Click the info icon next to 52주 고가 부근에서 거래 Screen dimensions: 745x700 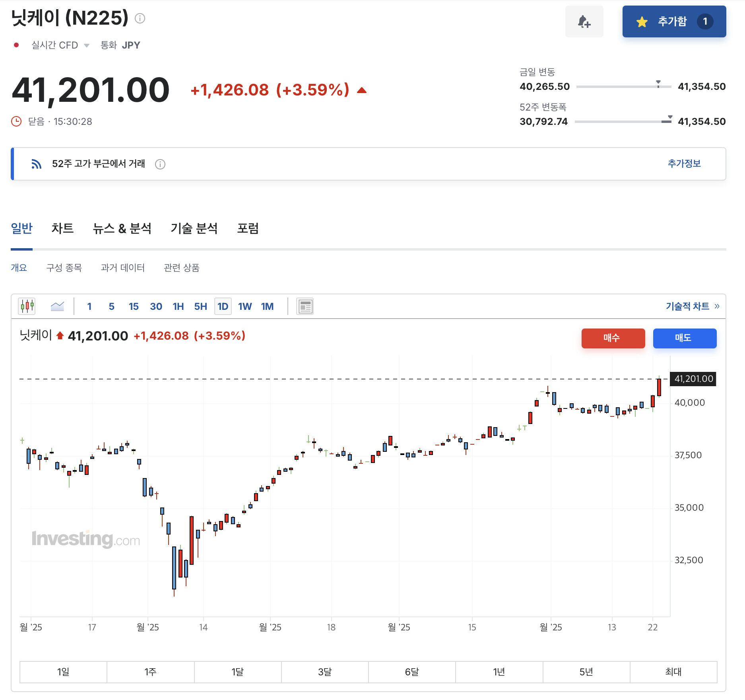point(160,164)
